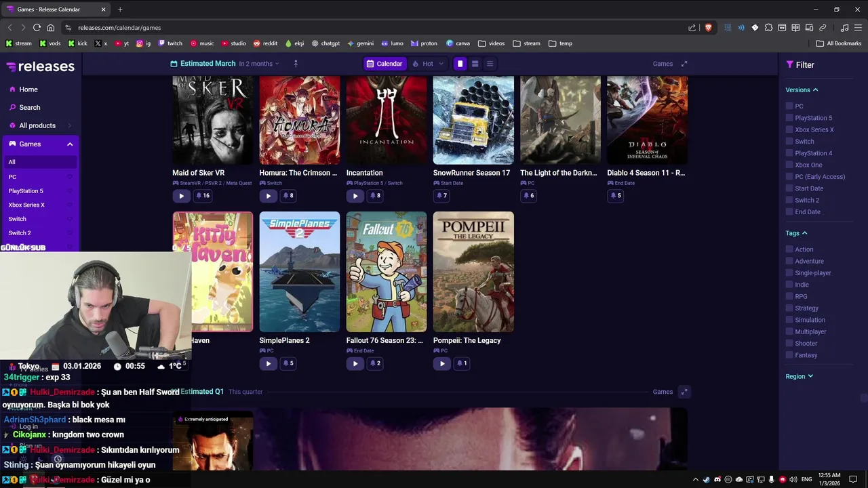Collapse the Tags filter section
868x488 pixels.
pos(796,233)
